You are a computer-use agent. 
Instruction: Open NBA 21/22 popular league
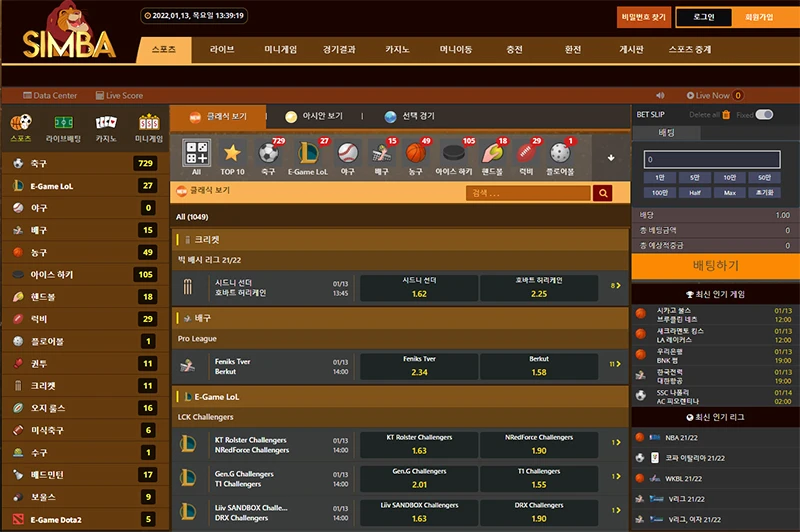tap(715, 438)
